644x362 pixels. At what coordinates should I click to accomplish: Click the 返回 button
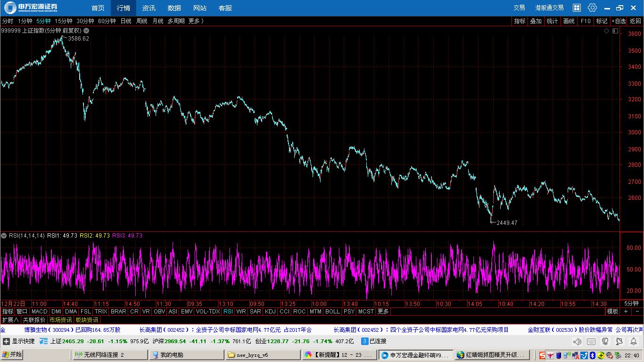pos(636,21)
